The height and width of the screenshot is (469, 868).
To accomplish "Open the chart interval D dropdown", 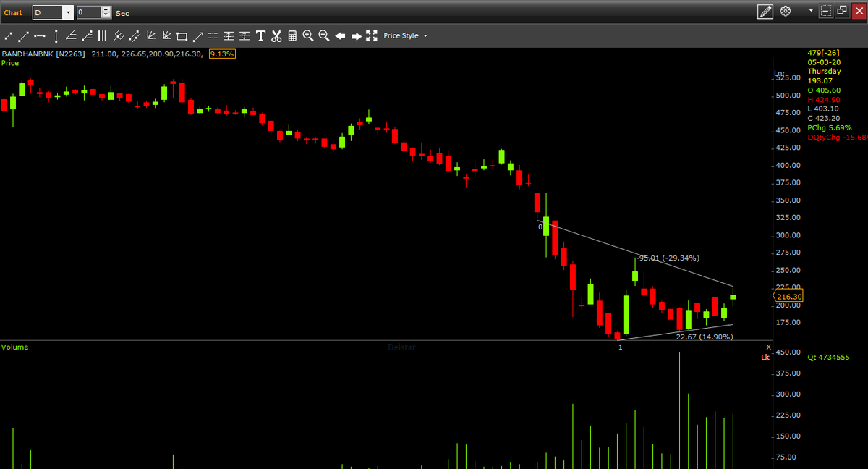I will (68, 12).
